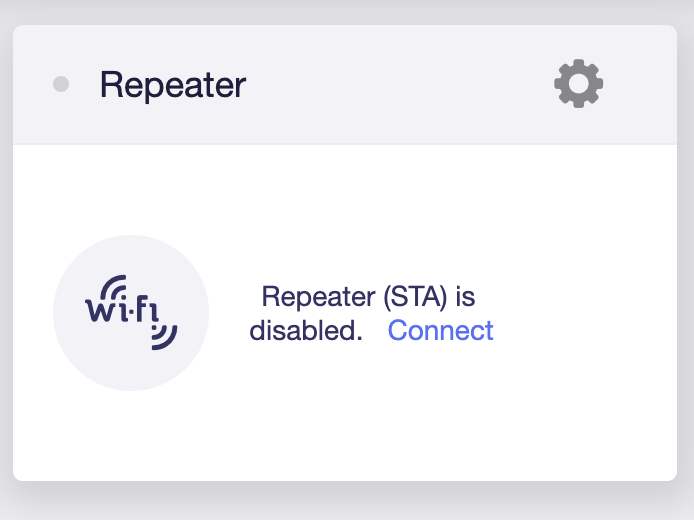This screenshot has height=520, width=694.
Task: Click the Connect link
Action: tap(440, 330)
